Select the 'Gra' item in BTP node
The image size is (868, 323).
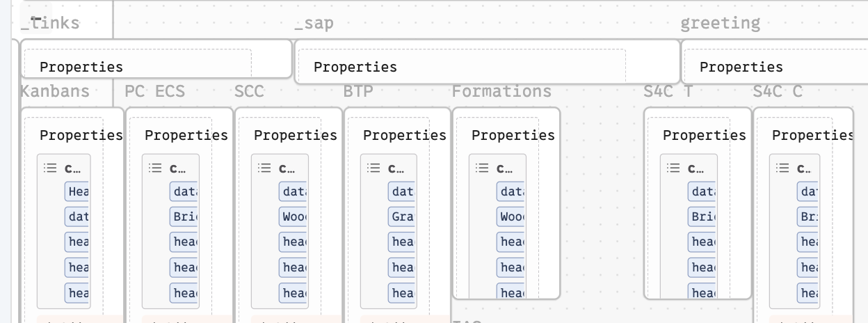tap(402, 216)
